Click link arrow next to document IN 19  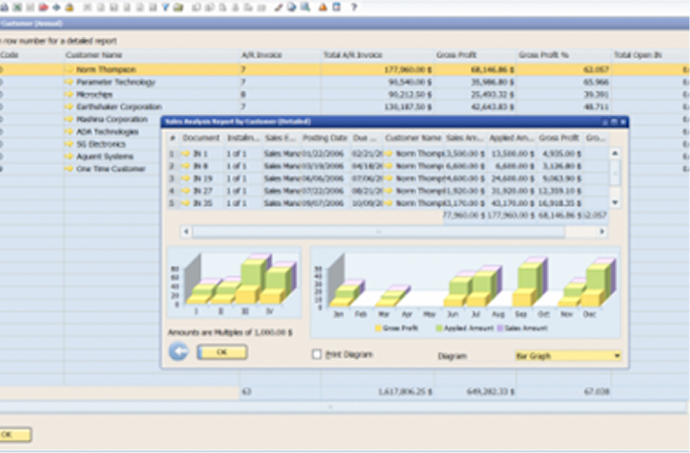tap(186, 178)
